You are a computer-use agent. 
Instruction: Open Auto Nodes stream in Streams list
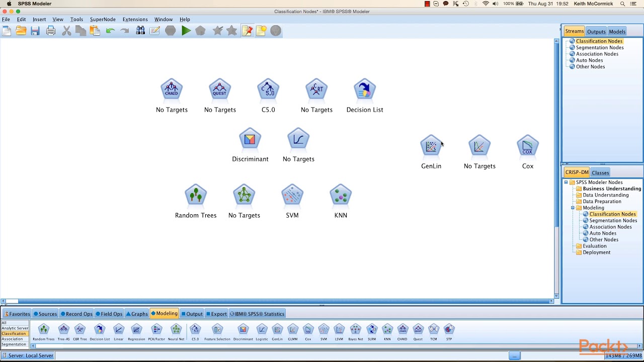(x=589, y=60)
